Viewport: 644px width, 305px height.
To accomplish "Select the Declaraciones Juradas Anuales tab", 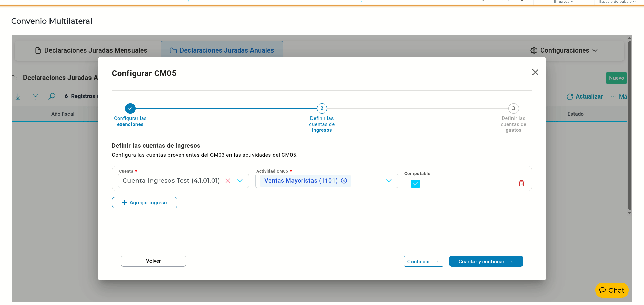I will pyautogui.click(x=222, y=50).
